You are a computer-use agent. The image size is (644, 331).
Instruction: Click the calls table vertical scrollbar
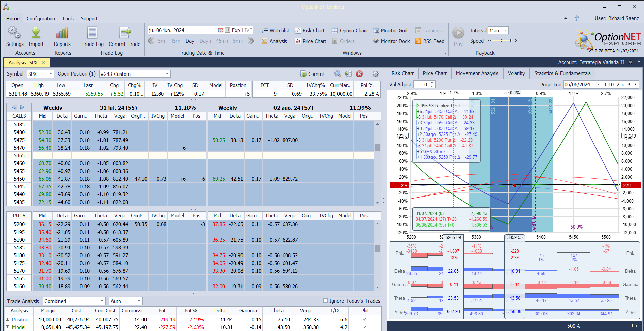(377, 163)
